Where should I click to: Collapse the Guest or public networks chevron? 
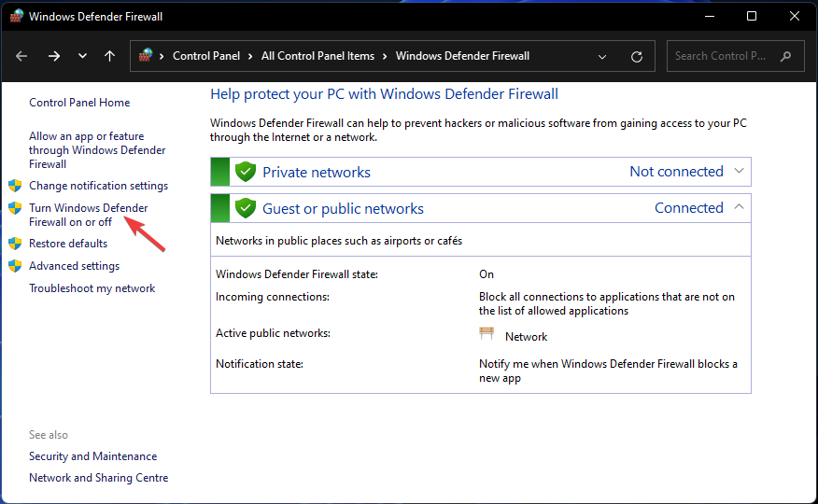click(739, 207)
